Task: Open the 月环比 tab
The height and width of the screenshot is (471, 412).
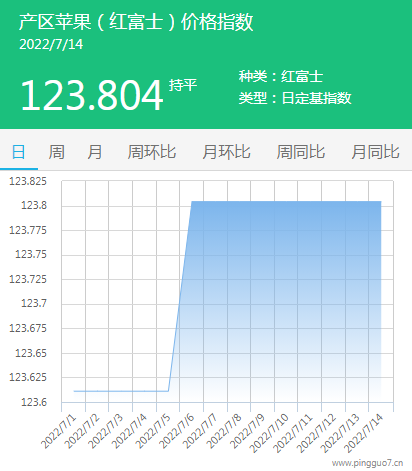Action: click(226, 152)
